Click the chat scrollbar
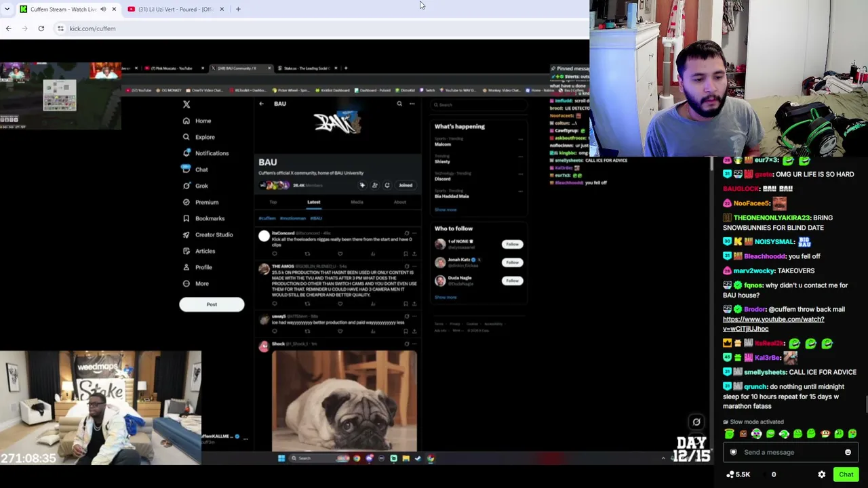Screen dimensions: 868x488 coord(866,404)
